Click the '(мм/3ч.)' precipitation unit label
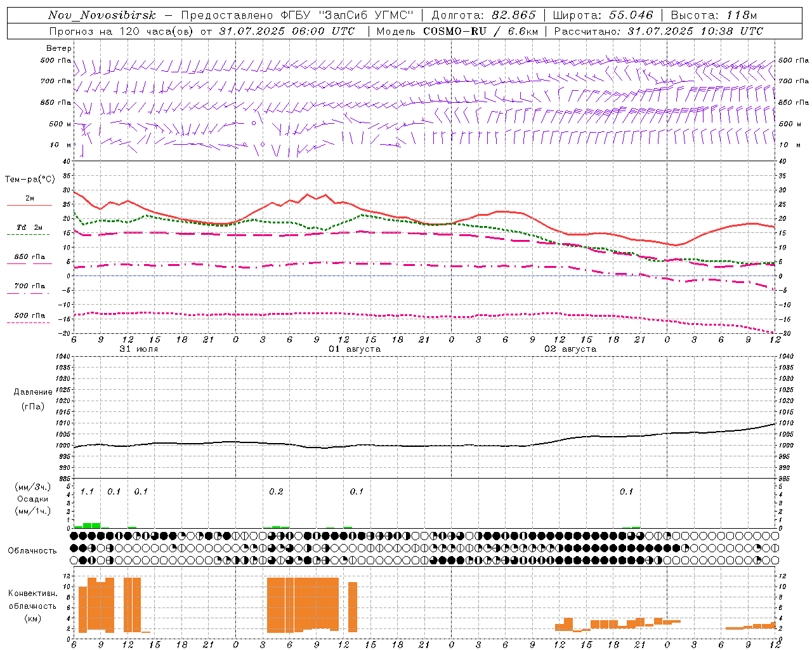Viewport: 812px width, 650px height. click(x=32, y=487)
